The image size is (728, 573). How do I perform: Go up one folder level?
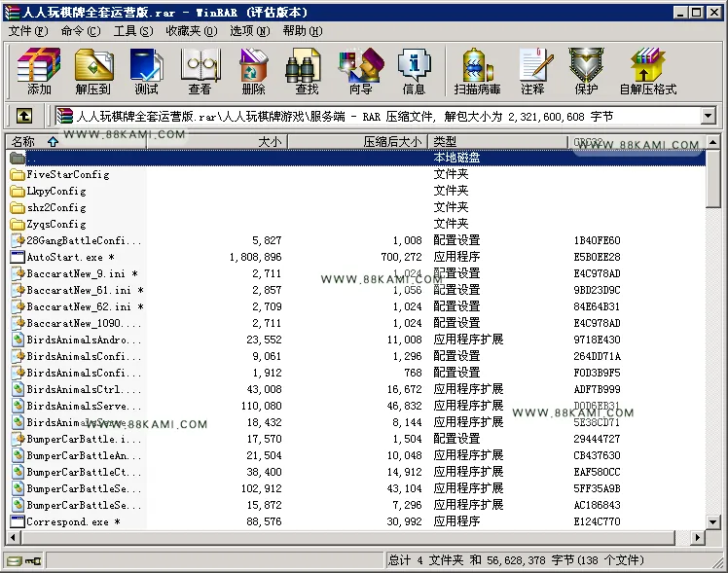24,116
